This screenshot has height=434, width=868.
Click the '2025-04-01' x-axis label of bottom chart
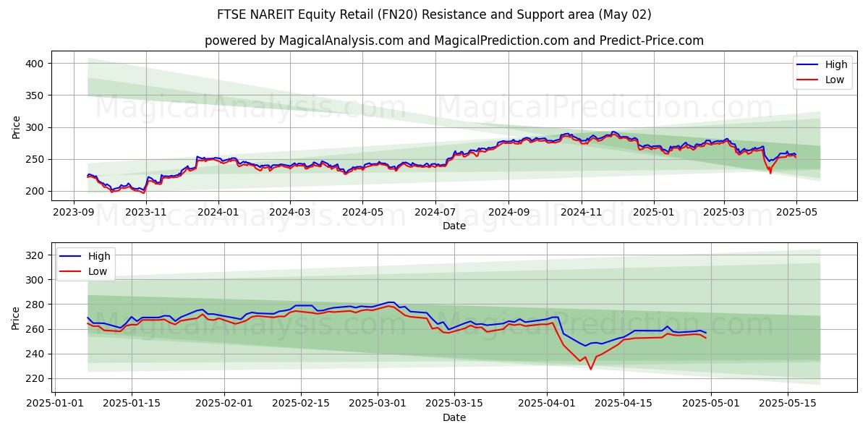click(x=547, y=404)
